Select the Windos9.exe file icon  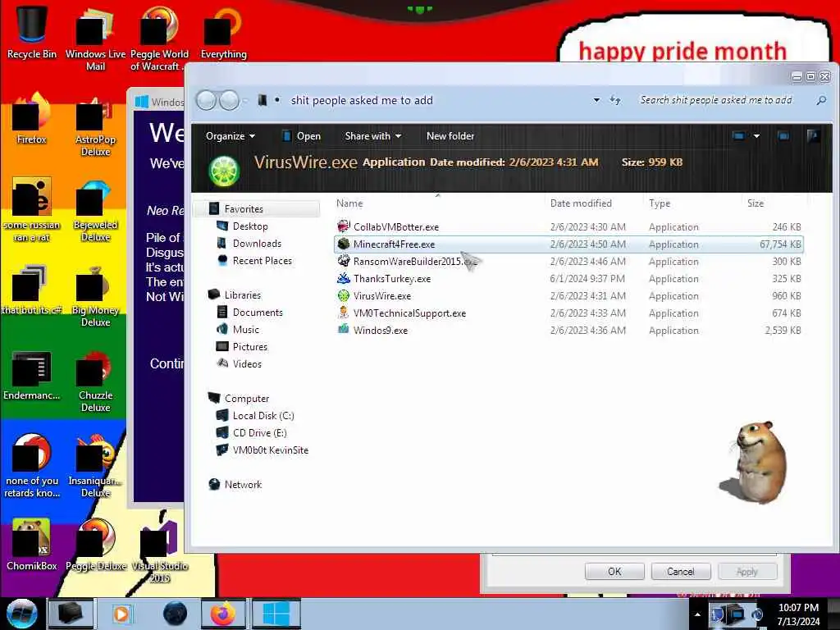344,330
